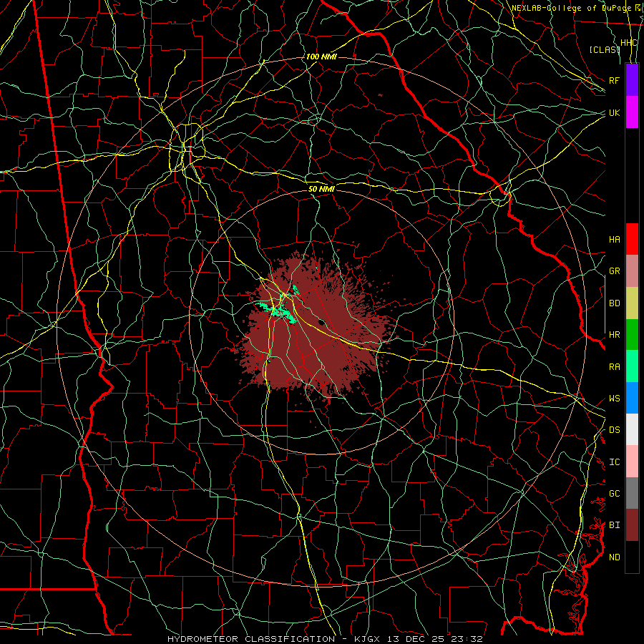Click the HA legend label
This screenshot has height=644, width=644.
point(615,239)
